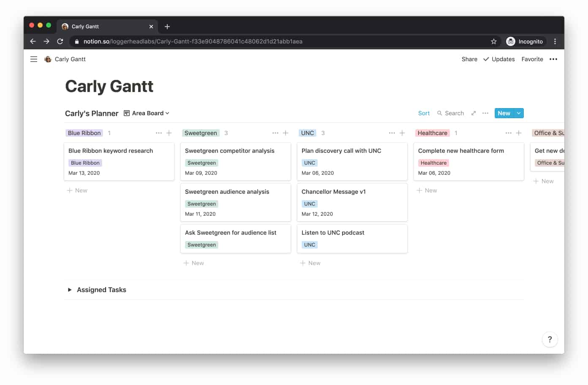Click the board view icon beside Area Board
The width and height of the screenshot is (588, 385).
point(126,113)
